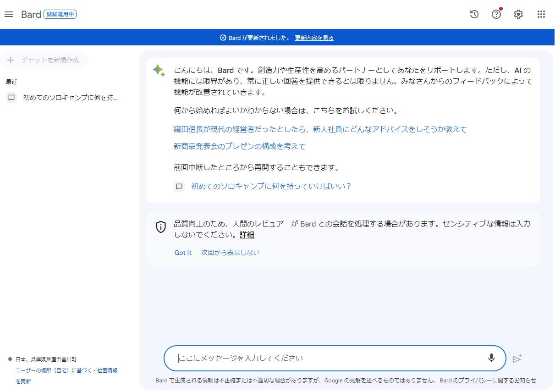Click the update check mark icon in banner
Image resolution: width=555 pixels, height=392 pixels.
[x=223, y=38]
